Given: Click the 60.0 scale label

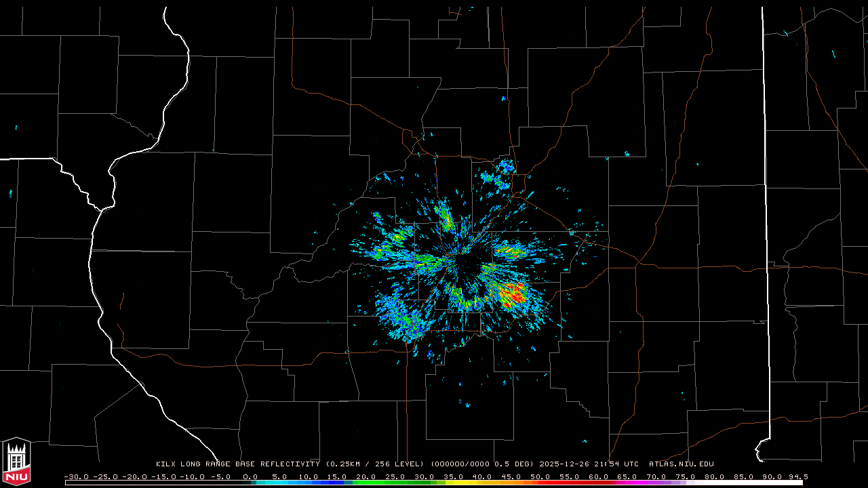Looking at the screenshot, I should click(598, 477).
